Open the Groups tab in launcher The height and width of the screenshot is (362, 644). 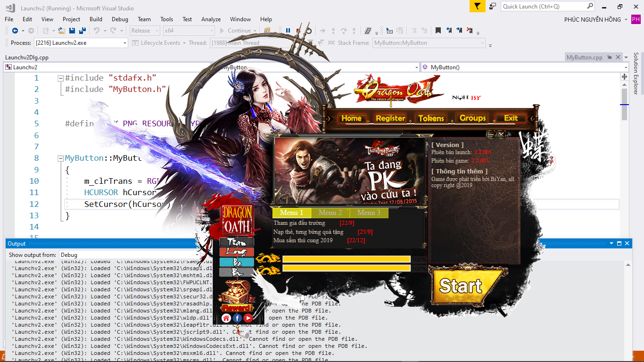(472, 118)
